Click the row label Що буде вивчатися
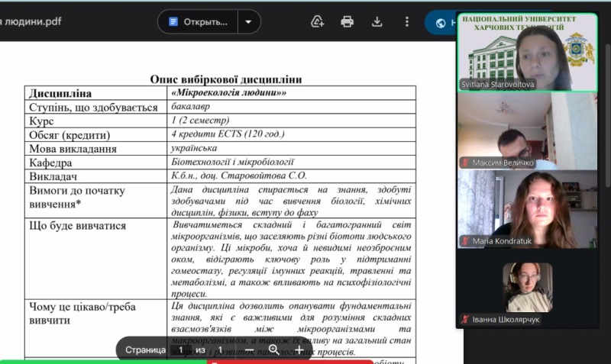Image resolution: width=611 pixels, height=364 pixels. click(x=78, y=226)
